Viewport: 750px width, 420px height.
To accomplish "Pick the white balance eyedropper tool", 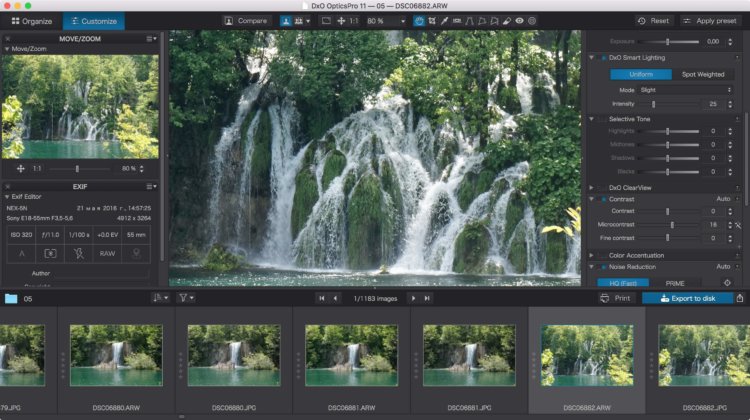I will (x=444, y=21).
